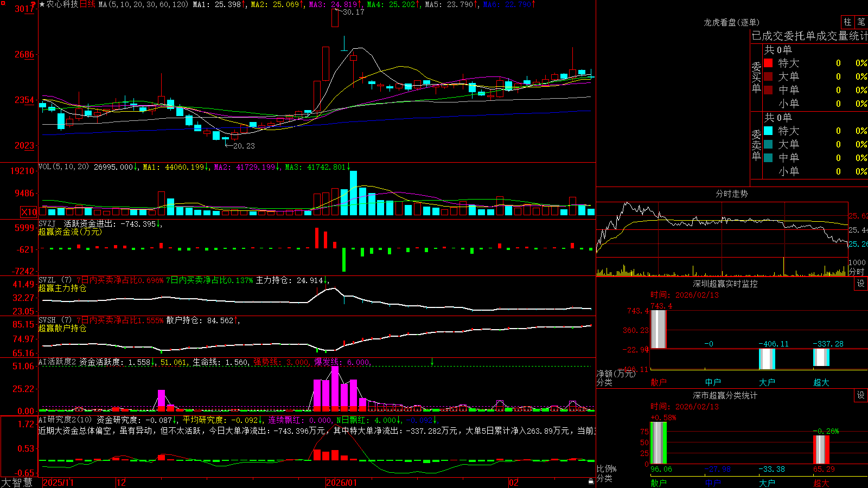868x488 pixels.
Task: Click the 龙虎看盘(逐单) panel title
Action: coord(731,22)
